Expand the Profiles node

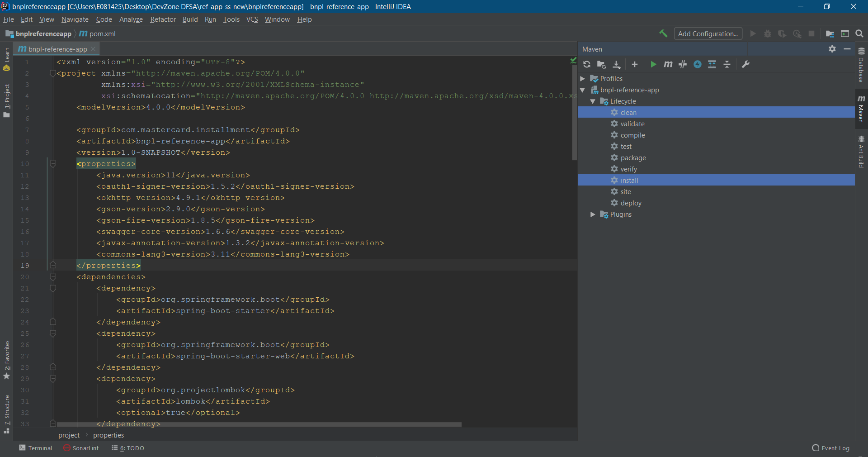[583, 79]
